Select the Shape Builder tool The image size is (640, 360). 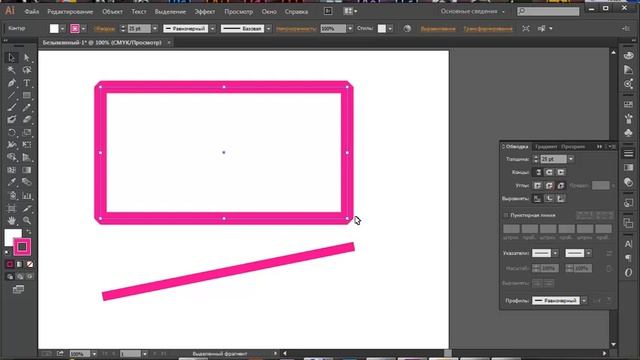(x=11, y=157)
